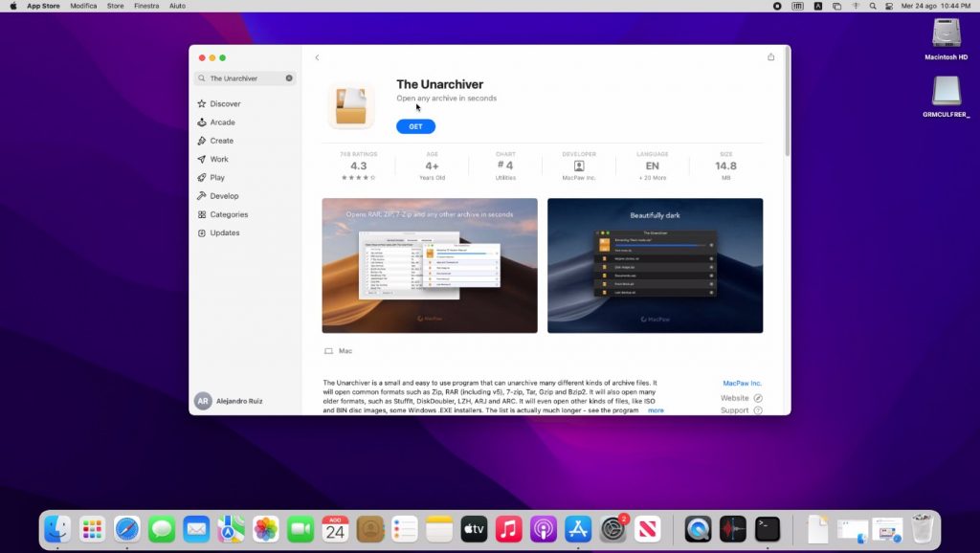The image size is (980, 553).
Task: Select Create in the sidebar
Action: point(221,141)
